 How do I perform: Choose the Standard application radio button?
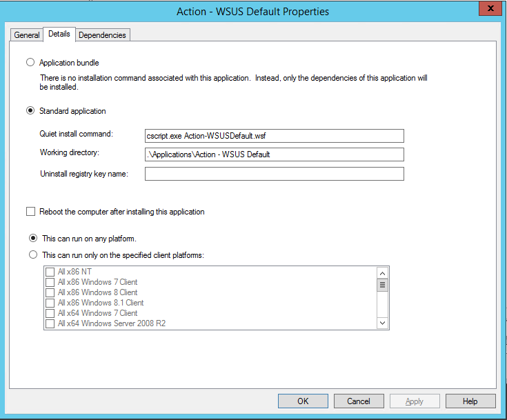click(x=30, y=111)
